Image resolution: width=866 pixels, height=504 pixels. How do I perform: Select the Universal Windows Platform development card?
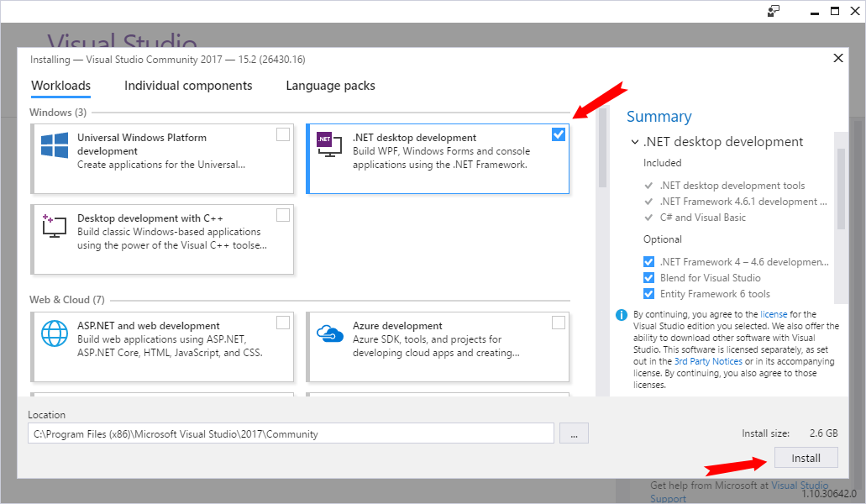[x=162, y=159]
